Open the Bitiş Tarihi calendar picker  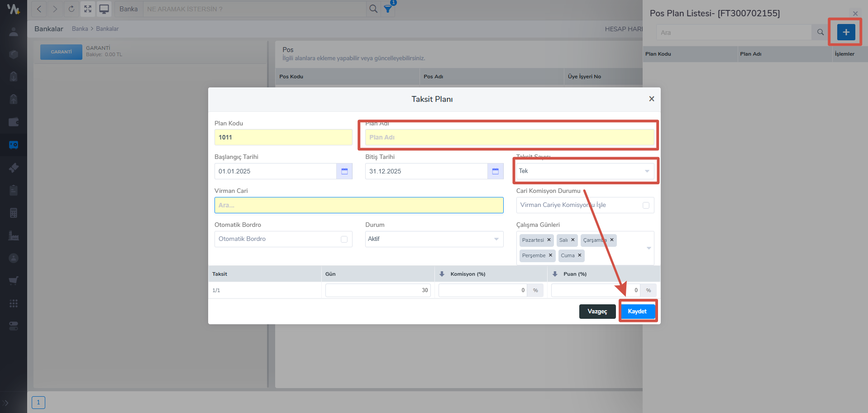495,171
